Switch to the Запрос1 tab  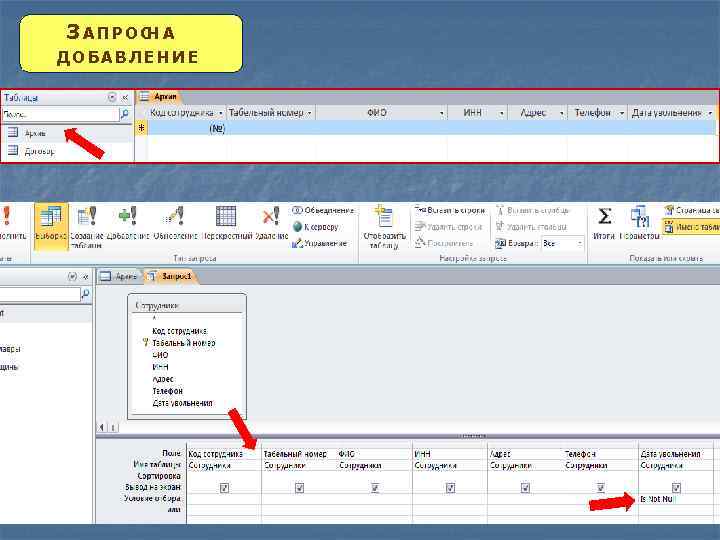[x=171, y=276]
